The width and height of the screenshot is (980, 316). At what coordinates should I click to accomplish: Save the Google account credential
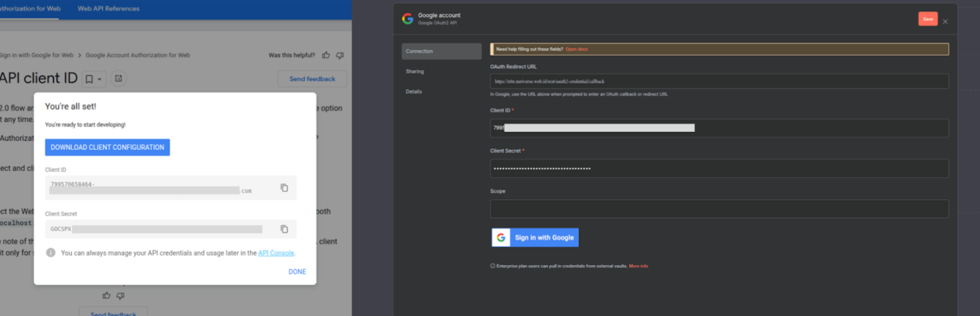click(928, 19)
